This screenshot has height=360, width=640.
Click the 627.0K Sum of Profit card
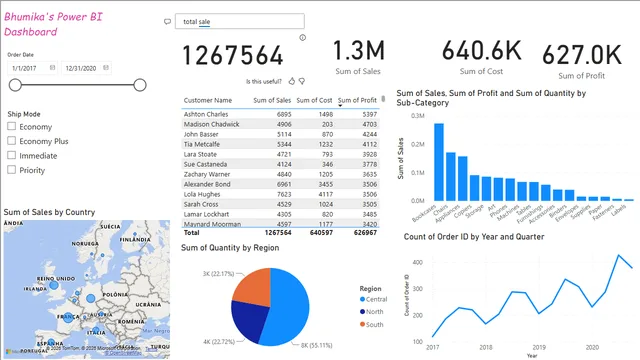click(x=582, y=61)
